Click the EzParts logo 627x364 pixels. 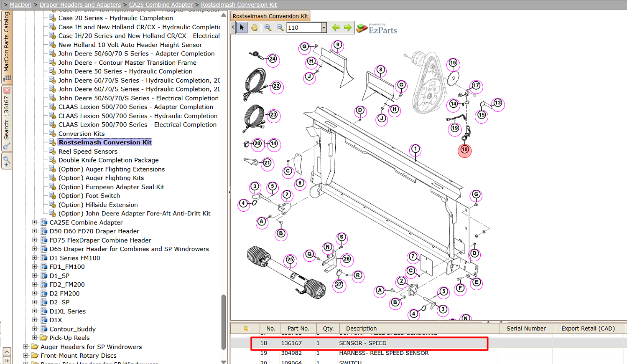[x=377, y=28]
